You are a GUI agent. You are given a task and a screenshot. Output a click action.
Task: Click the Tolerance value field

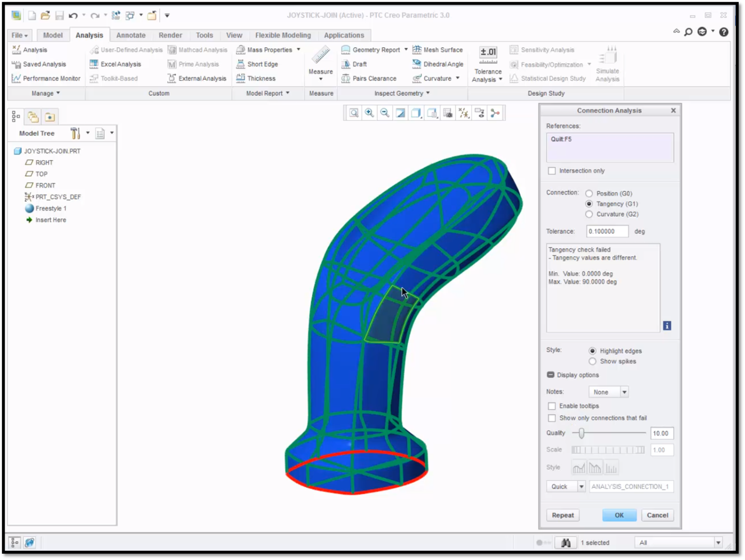coord(607,231)
